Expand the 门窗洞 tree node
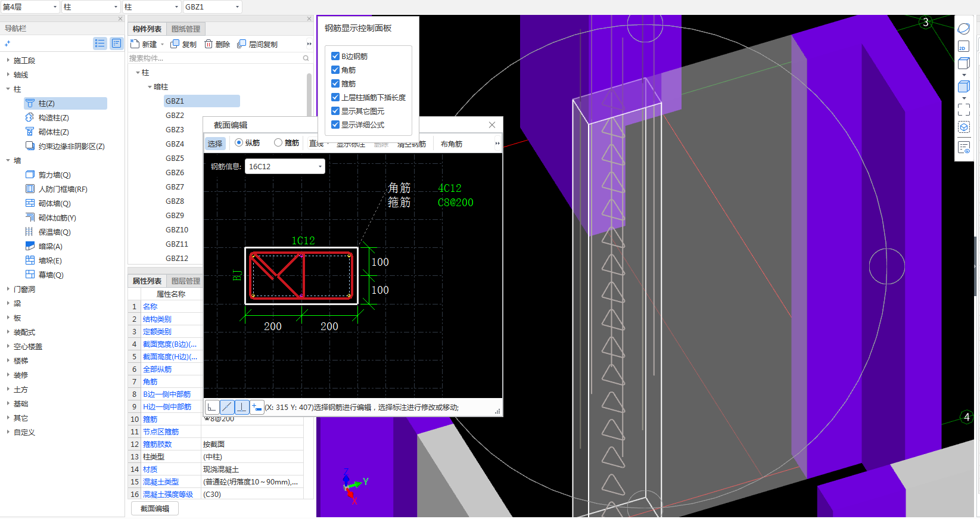This screenshot has width=980, height=519. click(x=8, y=289)
